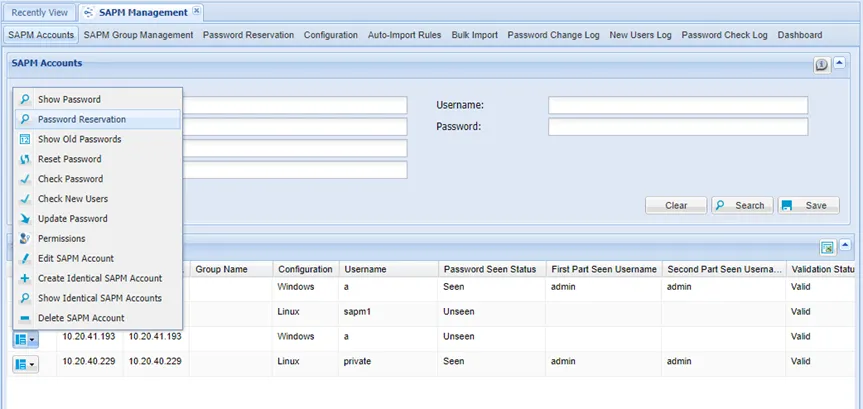Click the Show Identical SAPM Accounts magnifier icon
This screenshot has height=409, width=863.
click(x=25, y=298)
